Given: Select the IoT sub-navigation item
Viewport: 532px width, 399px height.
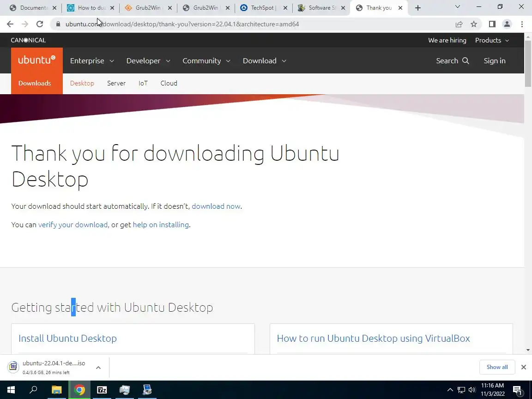Looking at the screenshot, I should 143,83.
